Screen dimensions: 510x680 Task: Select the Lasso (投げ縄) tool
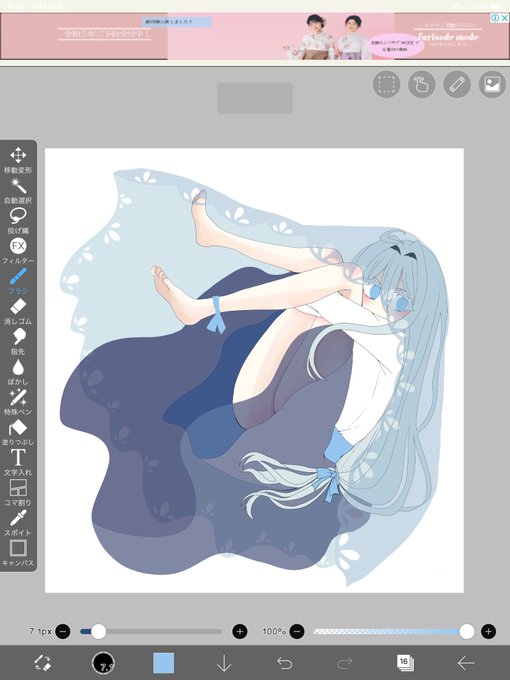click(18, 221)
